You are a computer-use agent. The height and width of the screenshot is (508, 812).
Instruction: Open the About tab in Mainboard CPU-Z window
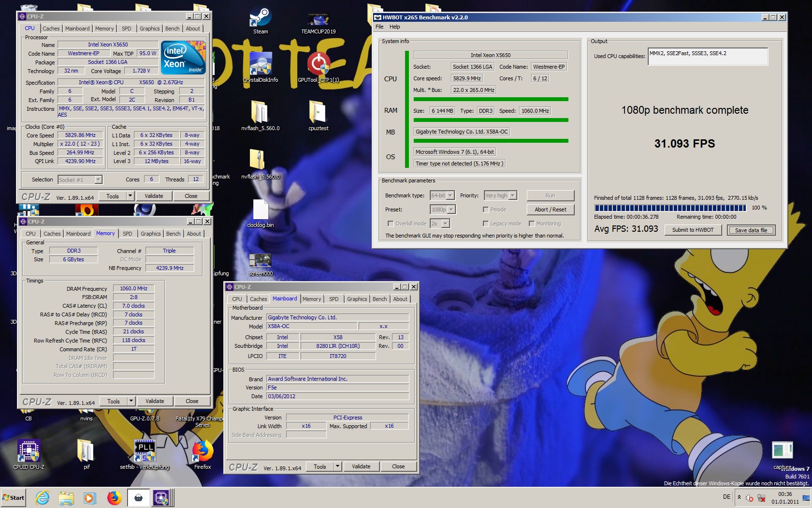click(400, 299)
